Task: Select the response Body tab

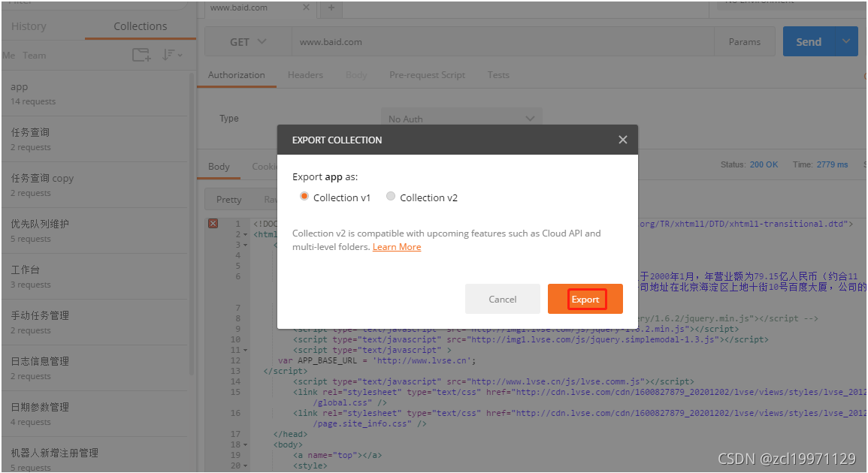Action: point(219,167)
